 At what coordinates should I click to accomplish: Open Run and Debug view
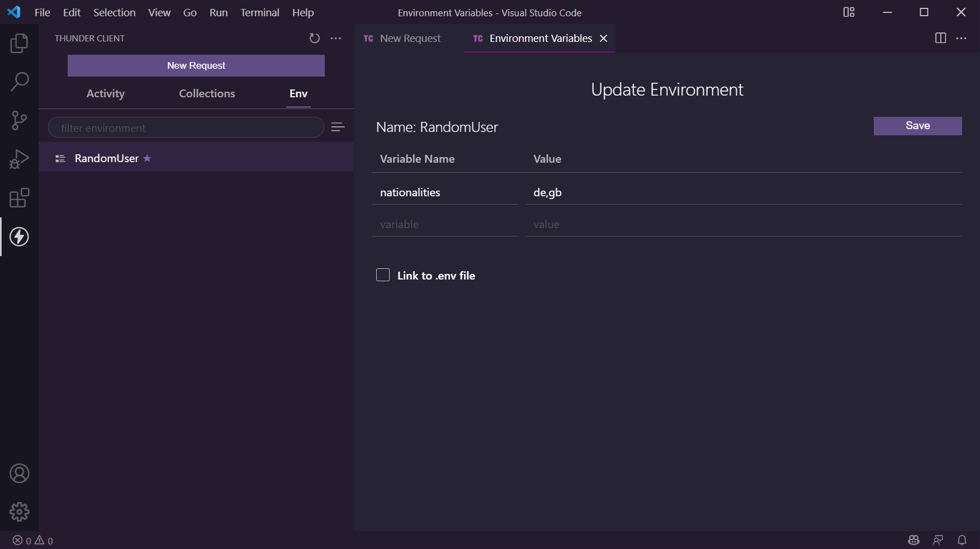pos(19,159)
